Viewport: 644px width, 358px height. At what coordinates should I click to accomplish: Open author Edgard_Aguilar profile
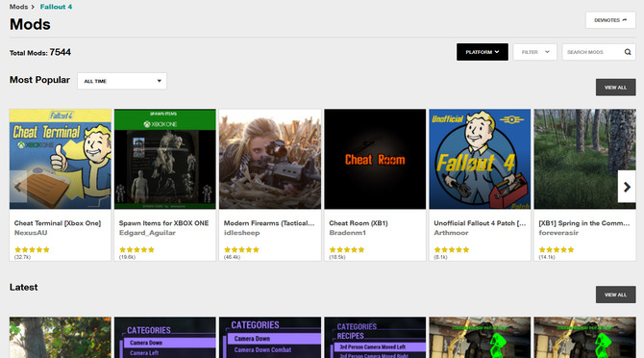click(x=147, y=233)
